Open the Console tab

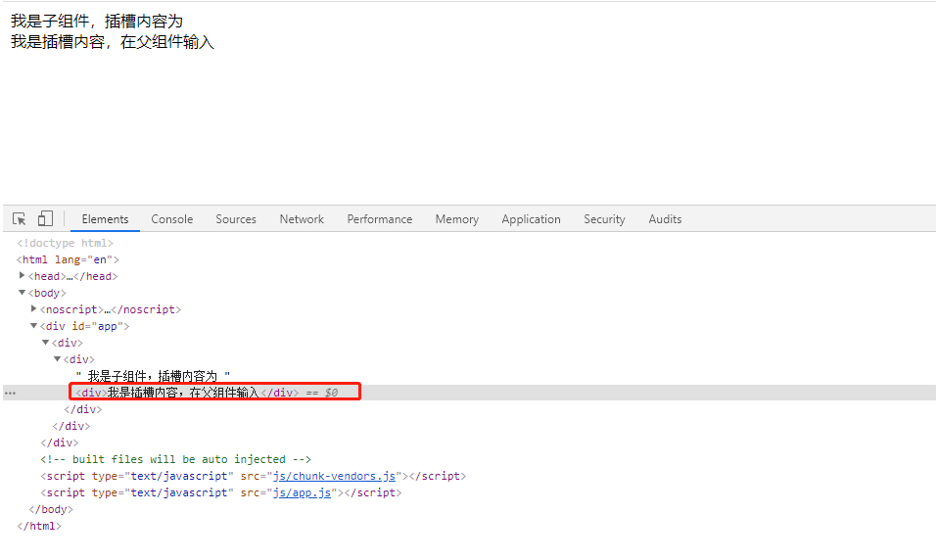172,219
